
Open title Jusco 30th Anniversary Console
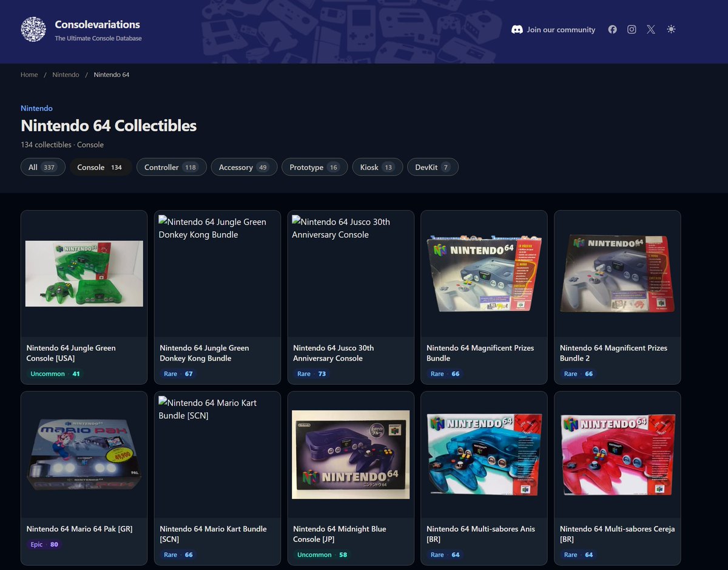tap(334, 353)
